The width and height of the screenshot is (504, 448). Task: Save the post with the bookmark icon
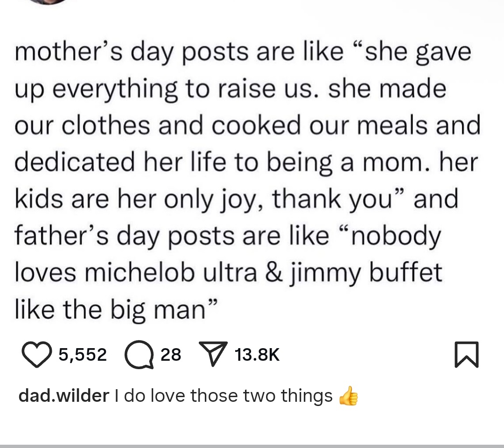click(467, 355)
